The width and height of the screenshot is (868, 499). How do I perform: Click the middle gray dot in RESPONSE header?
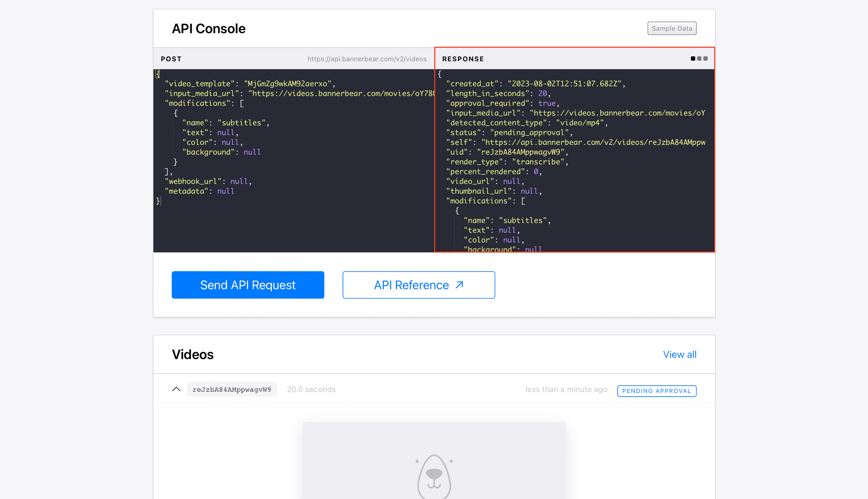point(699,59)
